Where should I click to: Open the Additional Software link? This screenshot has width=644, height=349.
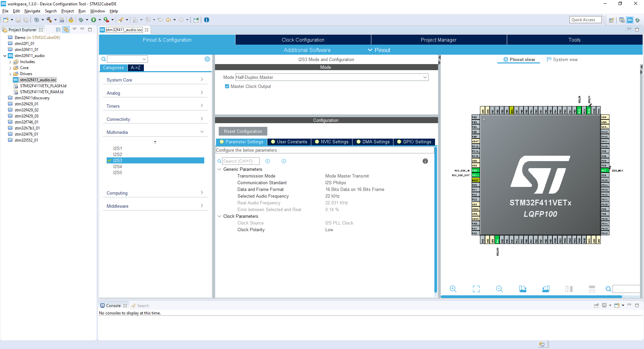307,50
